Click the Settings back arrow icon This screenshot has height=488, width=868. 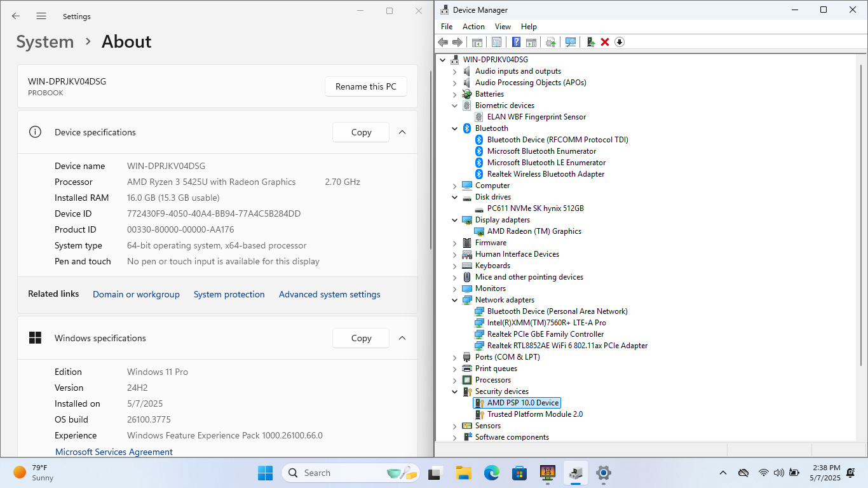(16, 16)
